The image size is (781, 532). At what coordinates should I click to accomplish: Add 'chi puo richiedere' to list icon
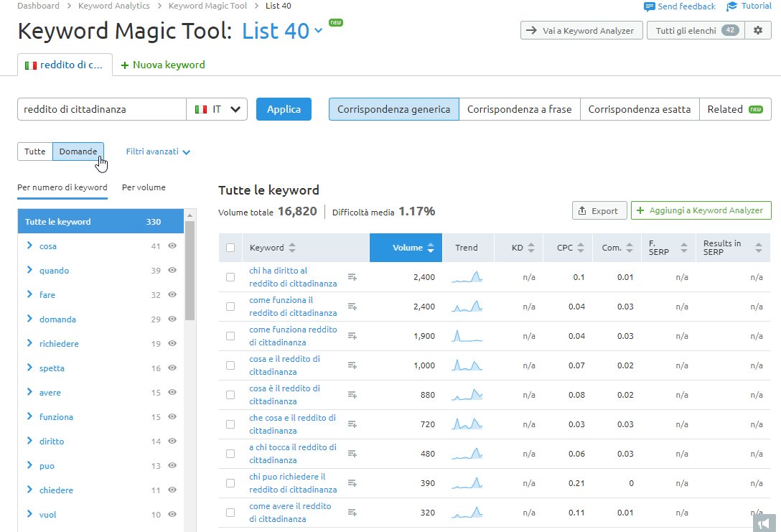352,482
